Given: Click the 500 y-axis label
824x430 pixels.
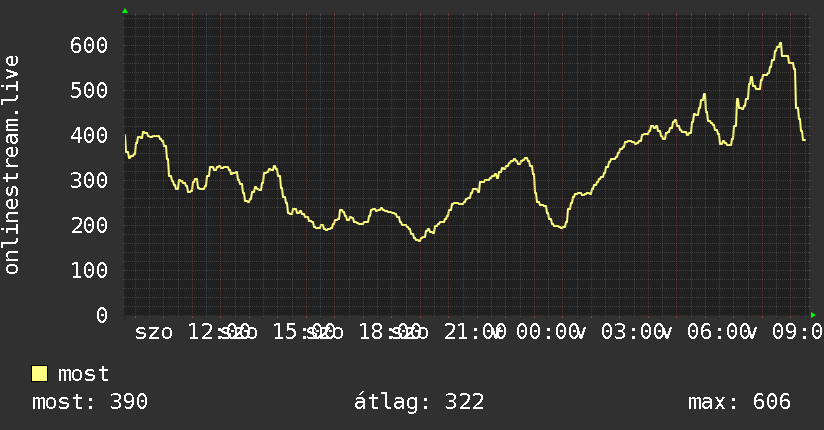Looking at the screenshot, I should [x=89, y=90].
